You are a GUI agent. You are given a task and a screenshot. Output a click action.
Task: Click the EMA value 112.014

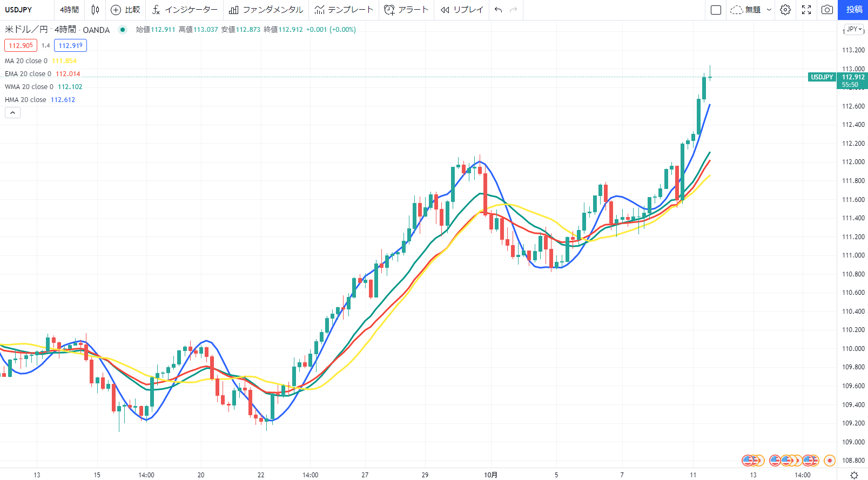point(68,74)
